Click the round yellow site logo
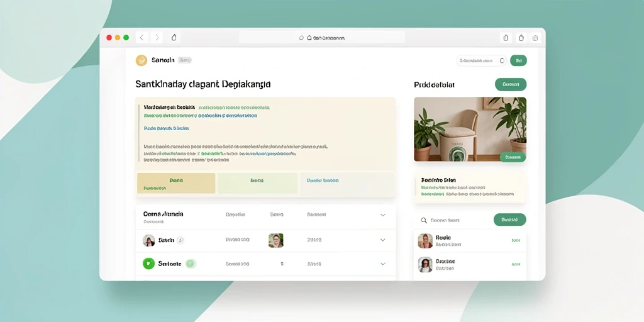 (x=142, y=60)
